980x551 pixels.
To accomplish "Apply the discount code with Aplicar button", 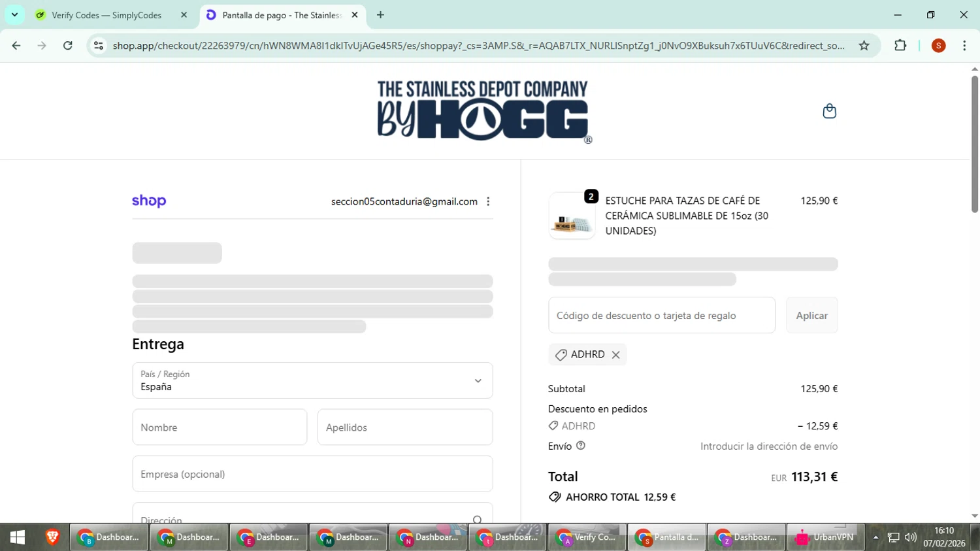I will [x=811, y=315].
